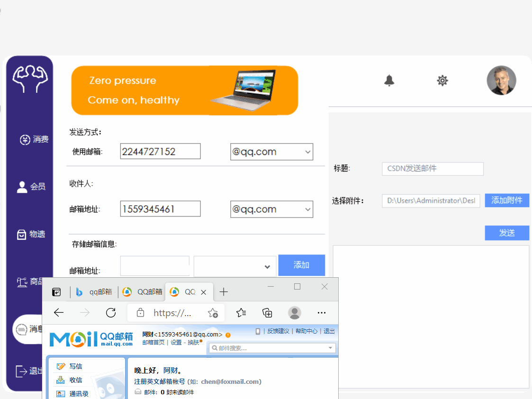This screenshot has width=532, height=399.
Task: Open the sender @qq.com domain dropdown
Action: point(308,152)
